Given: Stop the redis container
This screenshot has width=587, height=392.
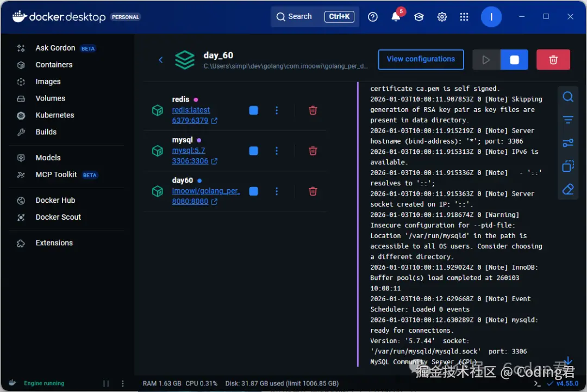Looking at the screenshot, I should point(253,110).
